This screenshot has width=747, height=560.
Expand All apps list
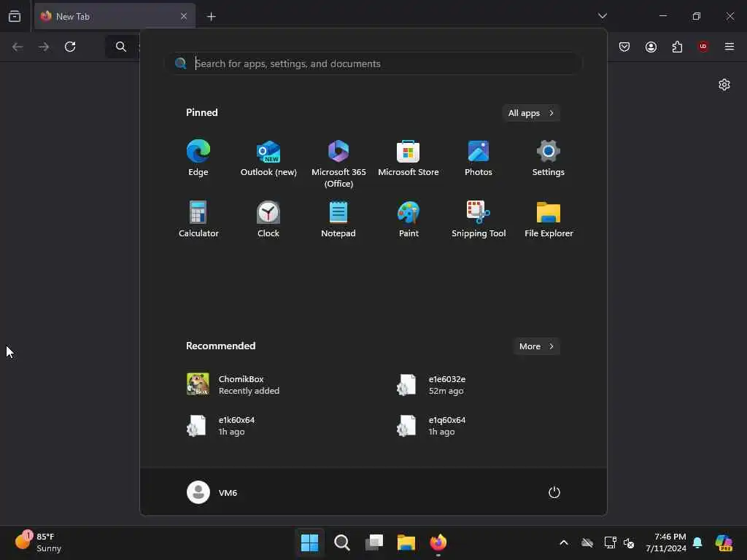(x=531, y=113)
